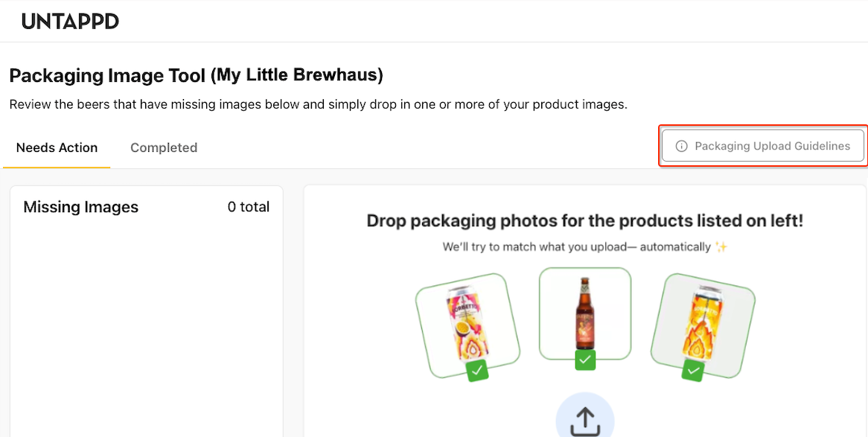Open the Completed tab
This screenshot has height=437, width=868.
[164, 147]
